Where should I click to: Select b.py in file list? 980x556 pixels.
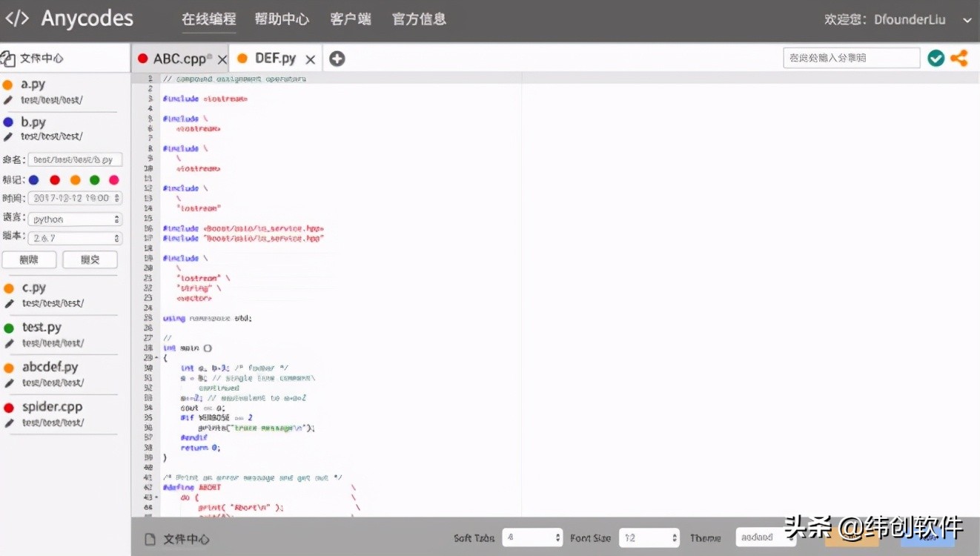click(33, 122)
